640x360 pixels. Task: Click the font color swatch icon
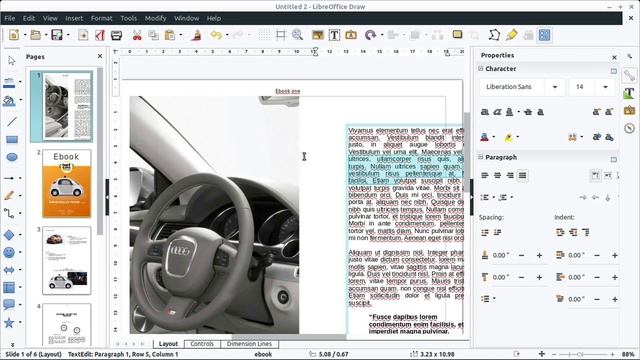(484, 137)
